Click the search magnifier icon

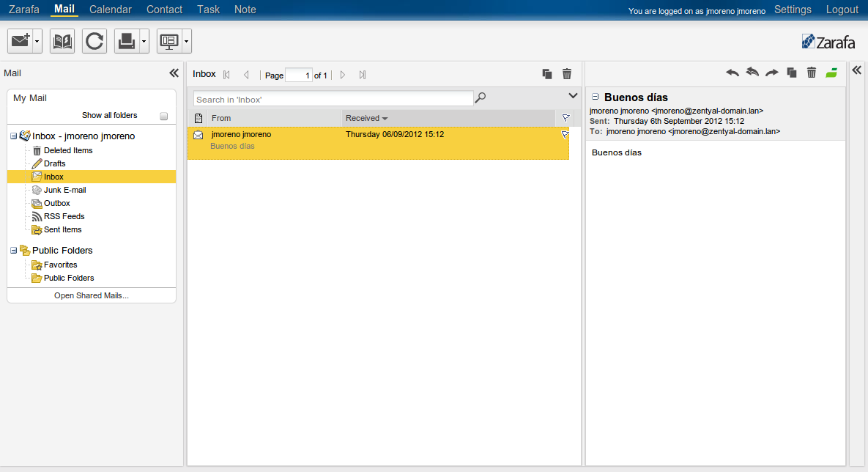(x=481, y=97)
